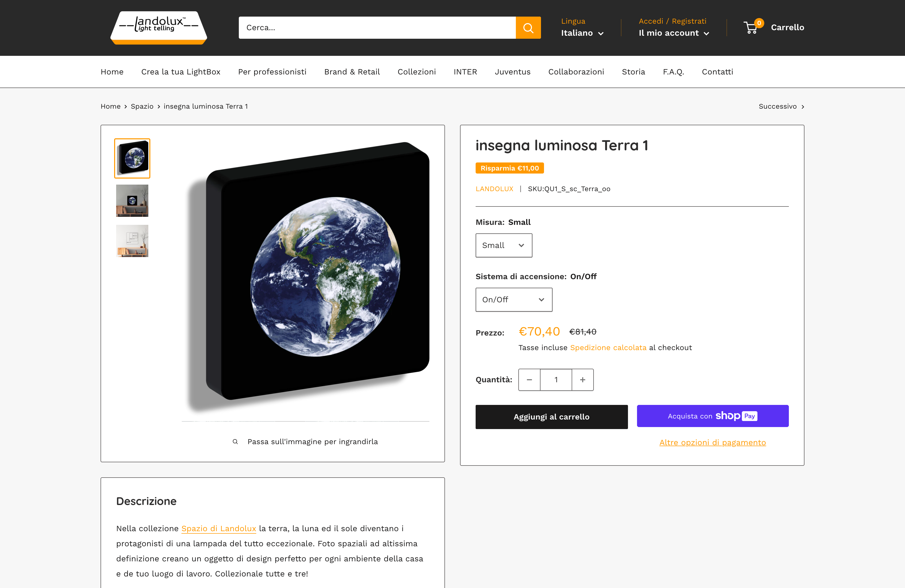
Task: Click the Landolux logo
Action: click(x=159, y=27)
